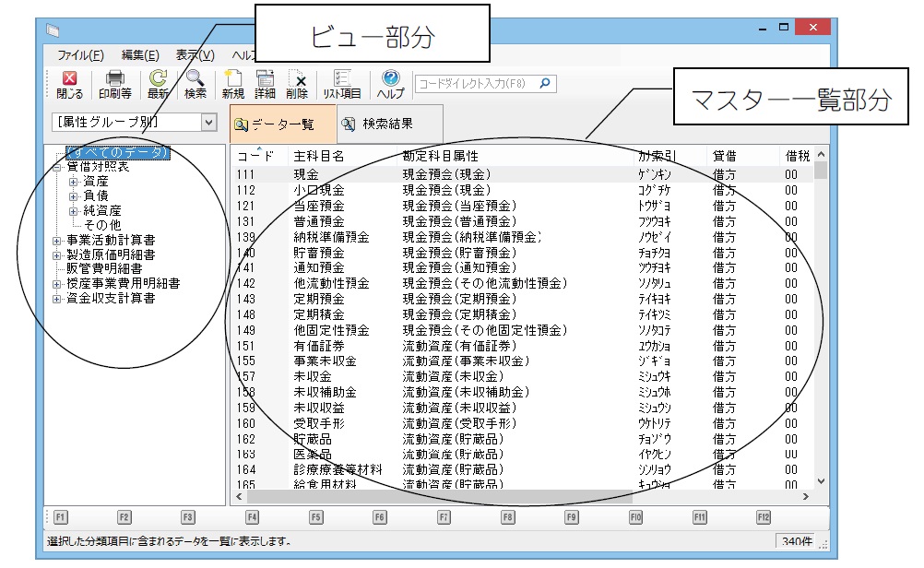
Task: Expand the 事業活動計算書 tree node
Action: tap(57, 240)
